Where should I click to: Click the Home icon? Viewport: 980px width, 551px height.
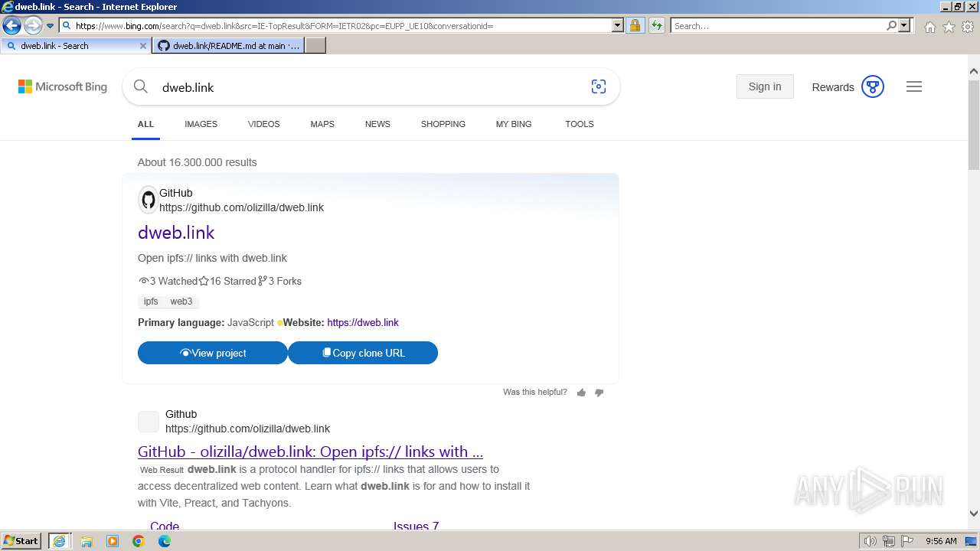point(929,27)
